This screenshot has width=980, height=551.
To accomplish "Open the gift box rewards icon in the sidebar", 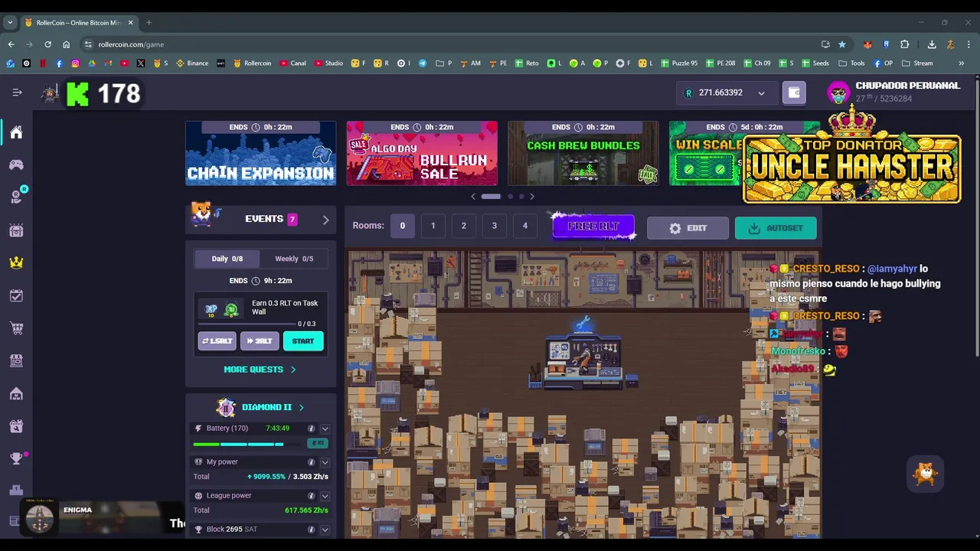I will (x=16, y=230).
